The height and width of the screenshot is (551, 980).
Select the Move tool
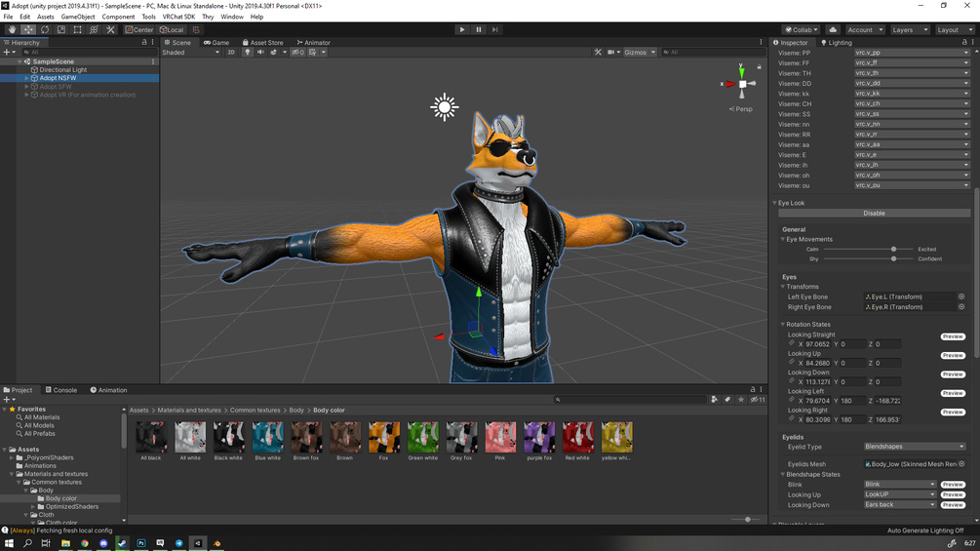pos(28,29)
